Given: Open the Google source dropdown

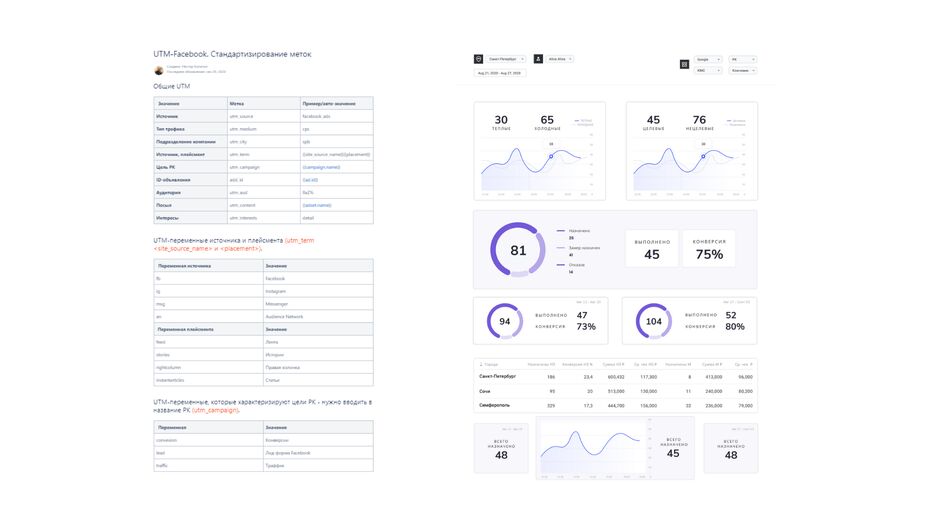Looking at the screenshot, I should coord(708,59).
